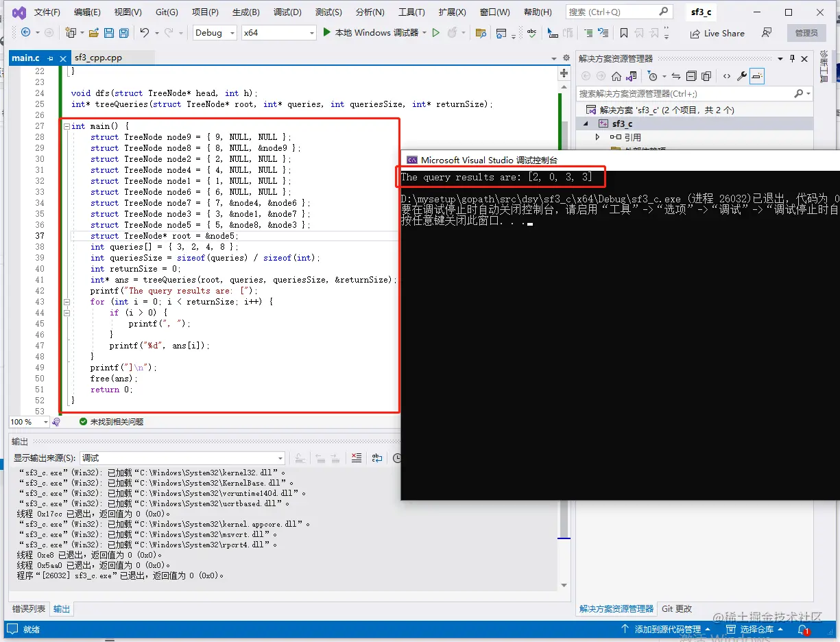
Task: Toggle word wrap in Output window
Action: pos(376,458)
